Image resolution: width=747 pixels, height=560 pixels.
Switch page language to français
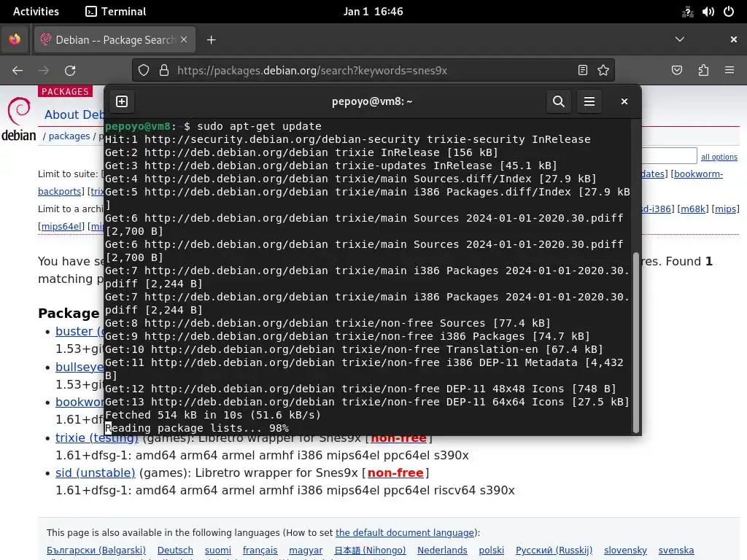click(260, 551)
